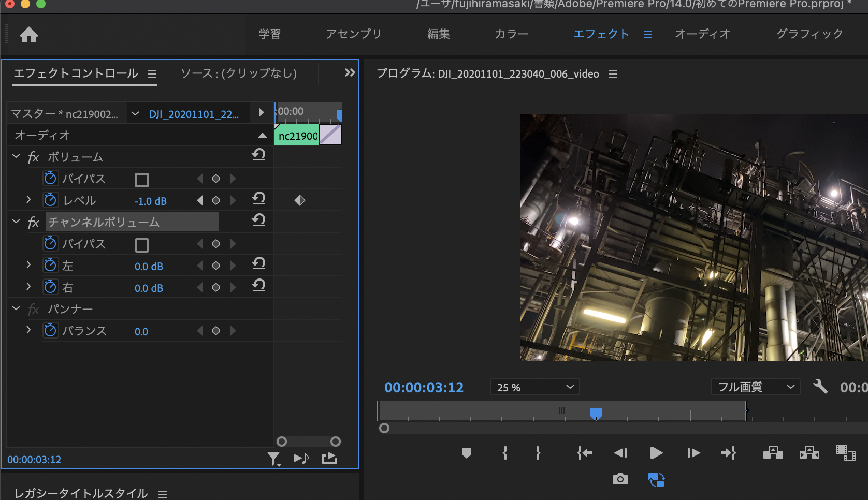Image resolution: width=868 pixels, height=500 pixels.
Task: Open the Effect Controls panel menu
Action: [x=152, y=74]
